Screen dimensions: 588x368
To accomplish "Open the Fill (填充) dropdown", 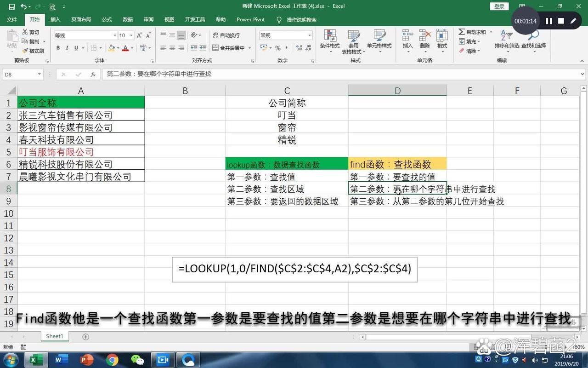I will coord(469,41).
